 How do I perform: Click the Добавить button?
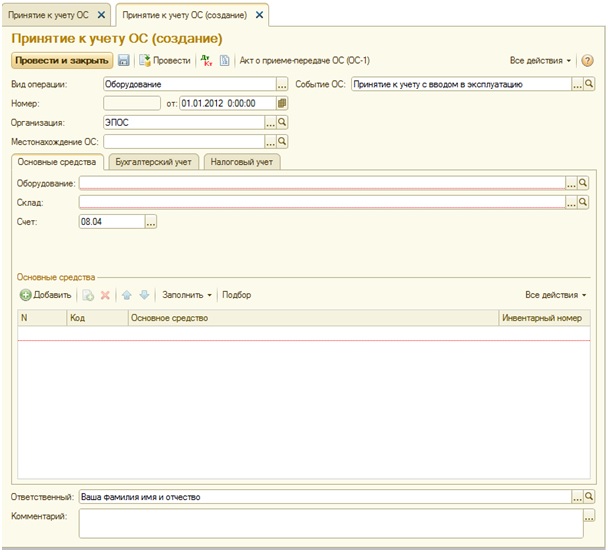[46, 295]
